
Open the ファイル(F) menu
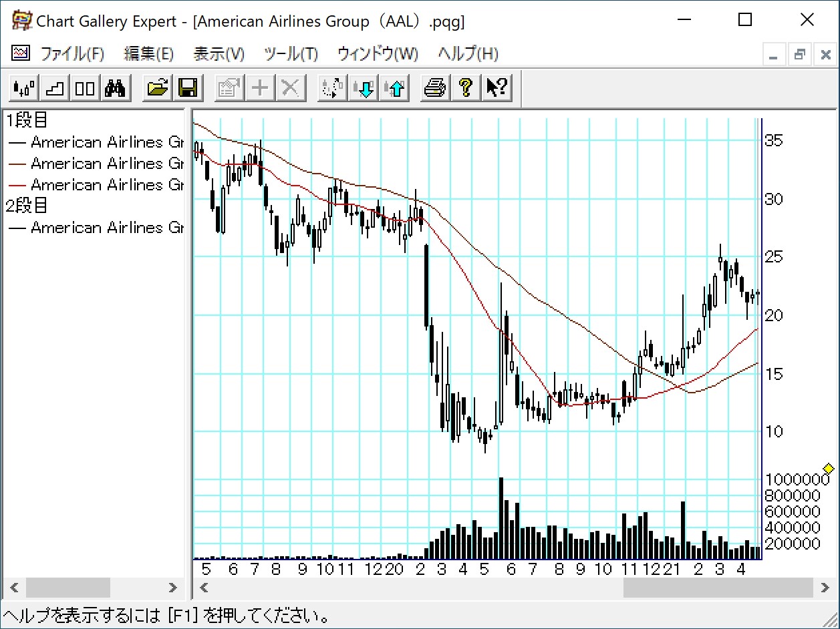(72, 54)
